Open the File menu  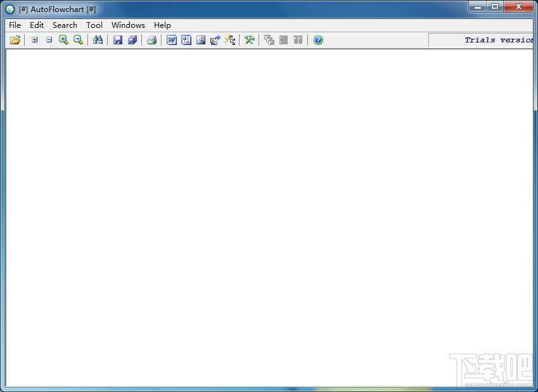click(x=15, y=25)
